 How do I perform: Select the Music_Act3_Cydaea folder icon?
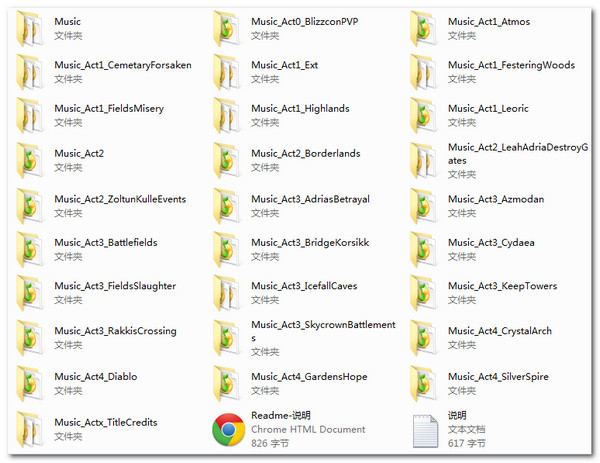pos(424,249)
